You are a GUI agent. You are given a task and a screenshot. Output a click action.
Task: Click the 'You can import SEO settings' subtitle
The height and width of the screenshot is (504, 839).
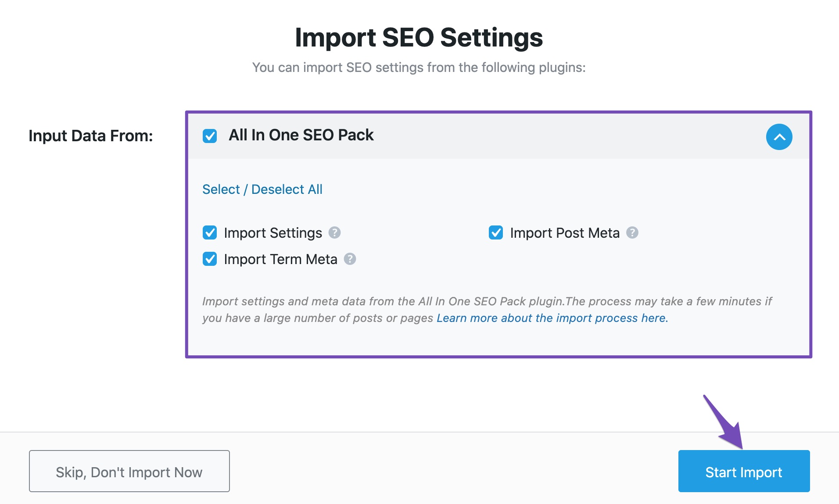[419, 68]
